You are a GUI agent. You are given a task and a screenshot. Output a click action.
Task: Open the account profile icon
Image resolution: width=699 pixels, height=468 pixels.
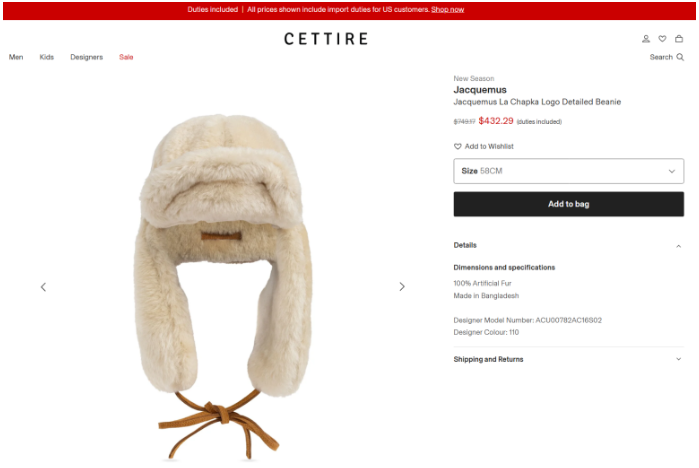click(x=646, y=39)
